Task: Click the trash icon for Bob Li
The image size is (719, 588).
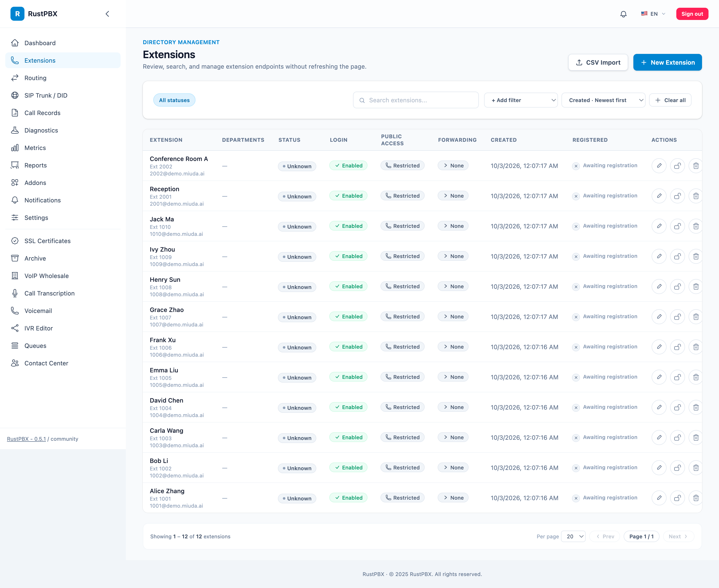Action: click(696, 468)
